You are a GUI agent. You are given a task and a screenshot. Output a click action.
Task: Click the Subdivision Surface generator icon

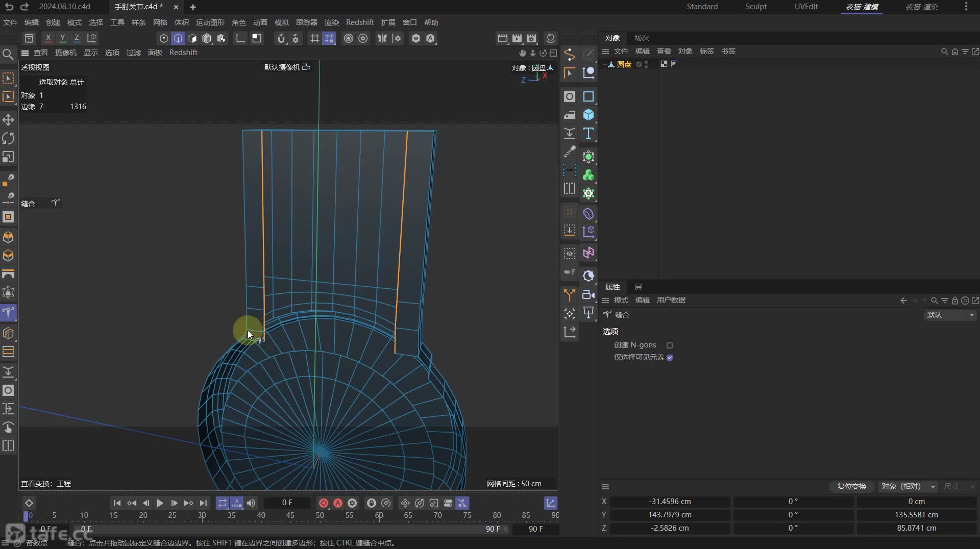click(589, 157)
